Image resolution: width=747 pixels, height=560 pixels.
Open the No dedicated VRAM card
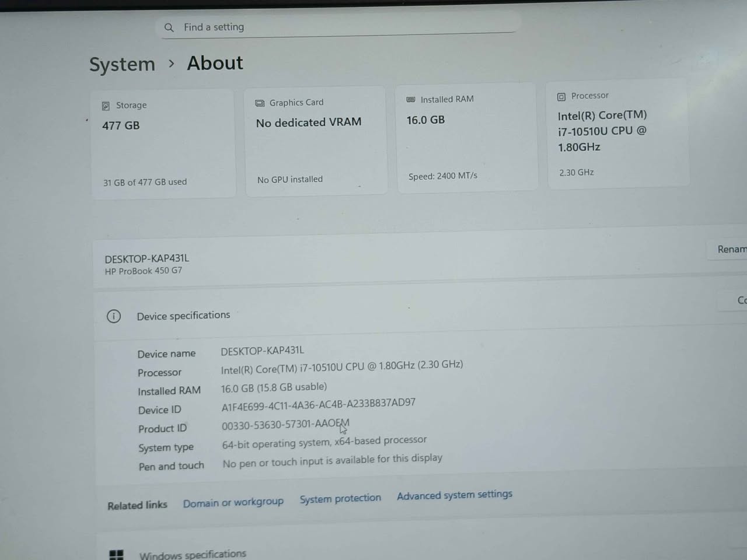tap(316, 141)
